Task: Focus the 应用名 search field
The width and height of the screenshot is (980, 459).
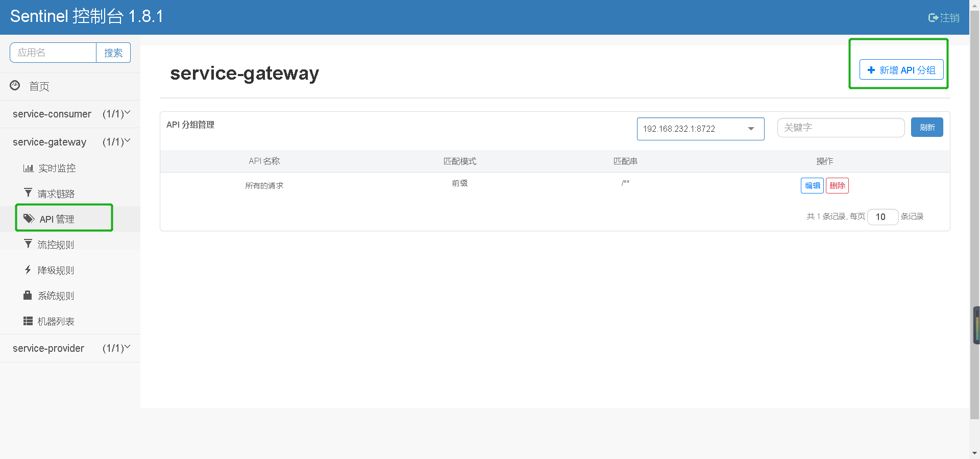Action: tap(53, 53)
